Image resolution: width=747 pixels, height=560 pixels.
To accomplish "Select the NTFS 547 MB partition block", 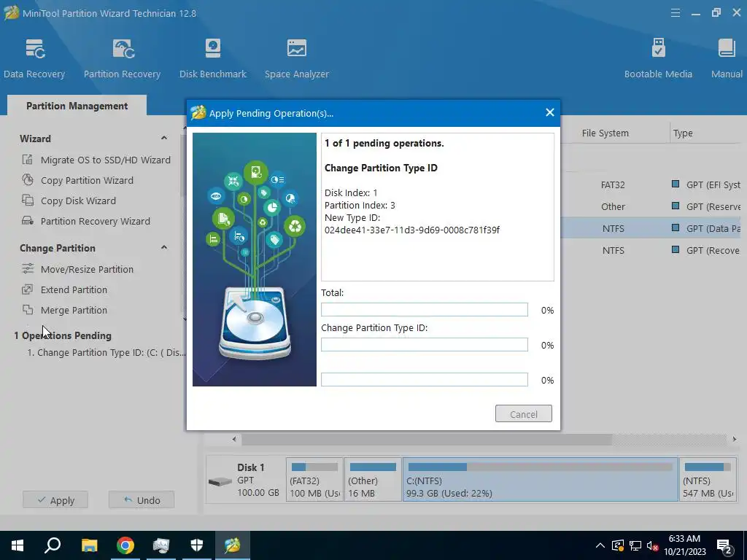I will [708, 480].
